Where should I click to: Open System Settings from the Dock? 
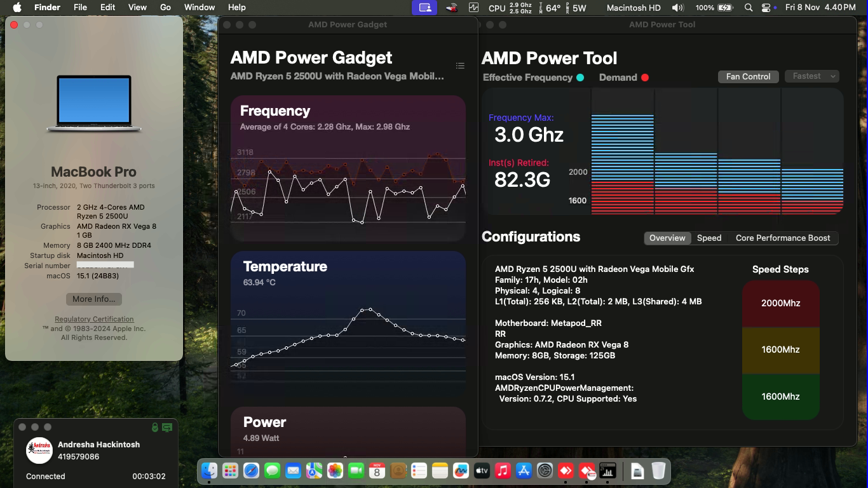[545, 471]
